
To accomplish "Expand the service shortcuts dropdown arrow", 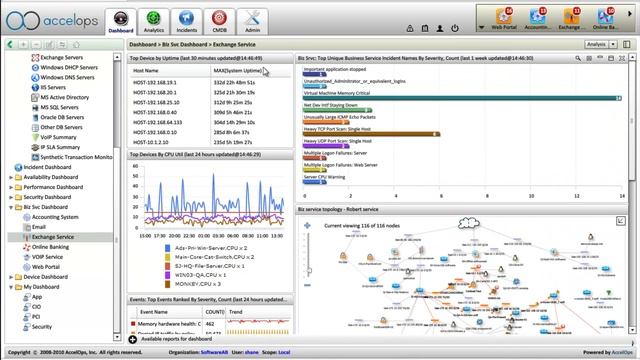I will coord(482,27).
